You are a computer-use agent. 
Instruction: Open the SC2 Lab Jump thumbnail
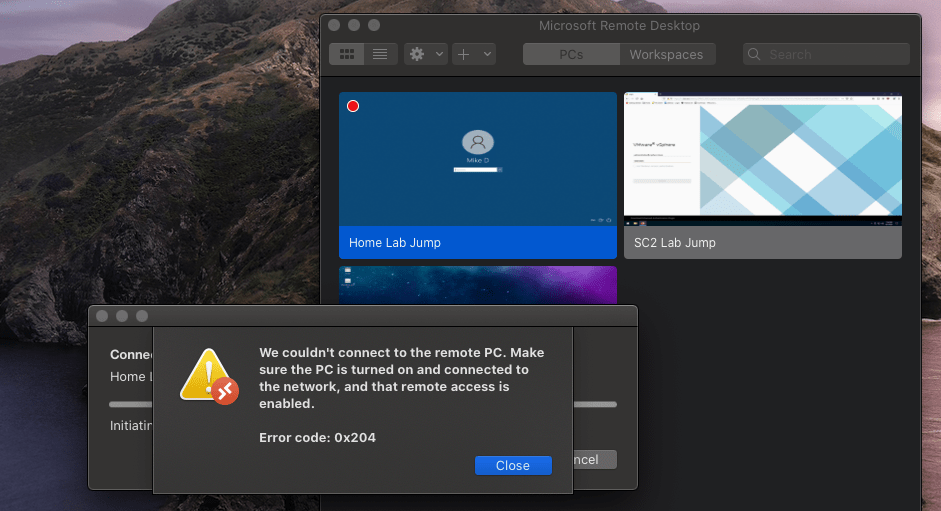click(x=763, y=159)
